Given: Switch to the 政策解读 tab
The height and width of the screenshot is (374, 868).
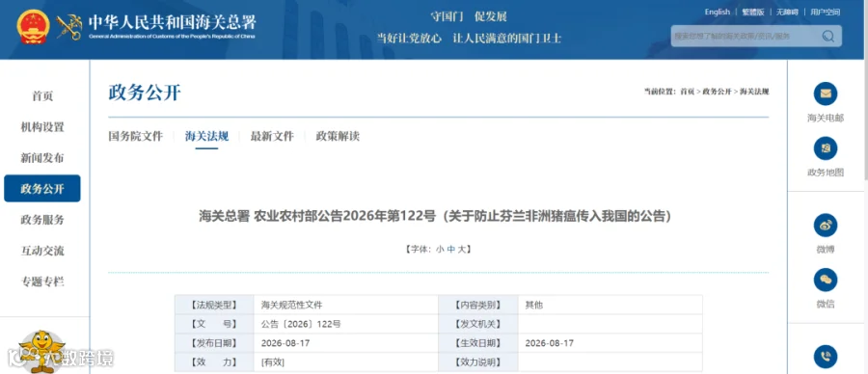Looking at the screenshot, I should tap(338, 136).
